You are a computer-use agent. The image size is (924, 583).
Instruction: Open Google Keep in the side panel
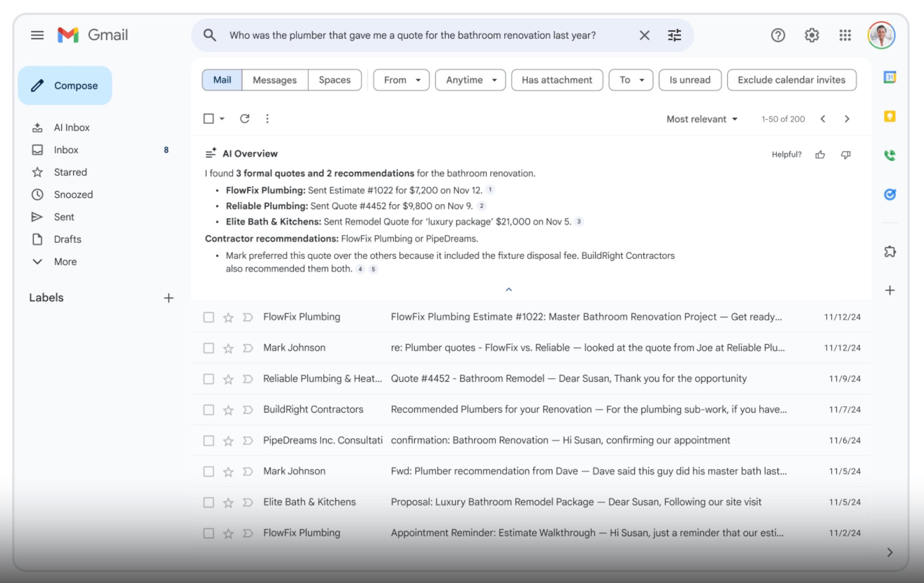[890, 117]
